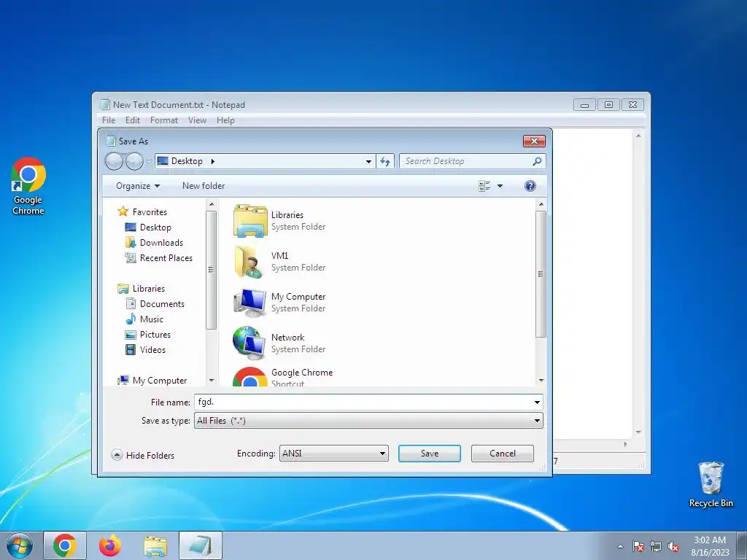Open Documents library in sidebar
The height and width of the screenshot is (560, 747).
(161, 304)
